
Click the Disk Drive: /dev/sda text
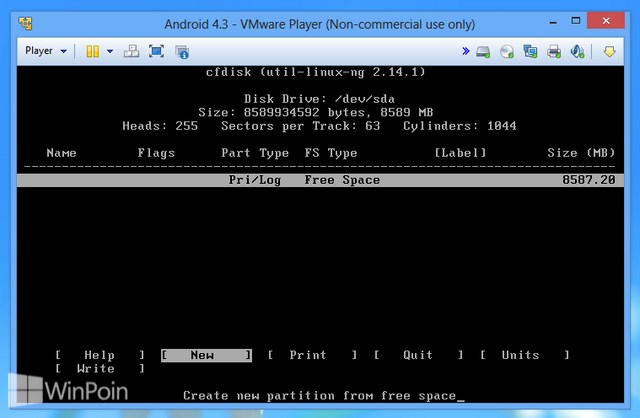(320, 99)
